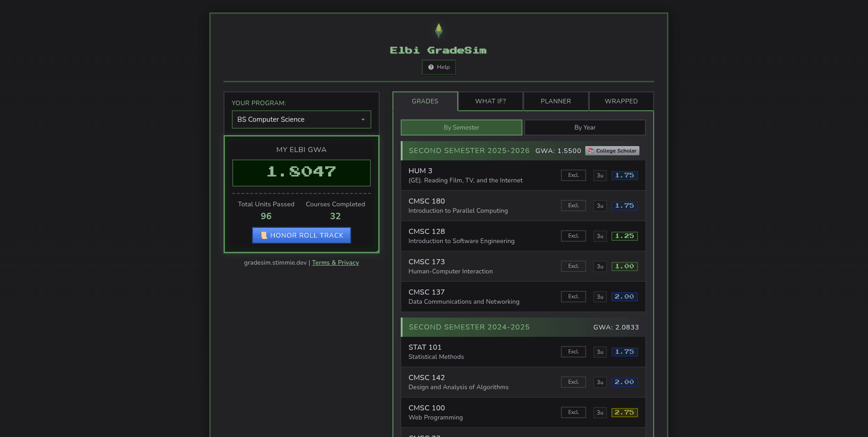
Task: Select the By Semester view
Action: tap(461, 127)
